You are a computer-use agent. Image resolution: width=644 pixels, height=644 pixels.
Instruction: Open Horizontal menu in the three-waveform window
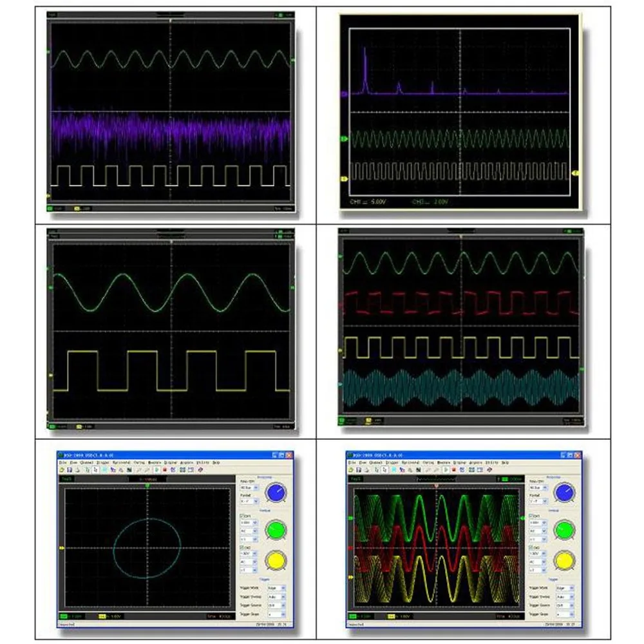410,462
